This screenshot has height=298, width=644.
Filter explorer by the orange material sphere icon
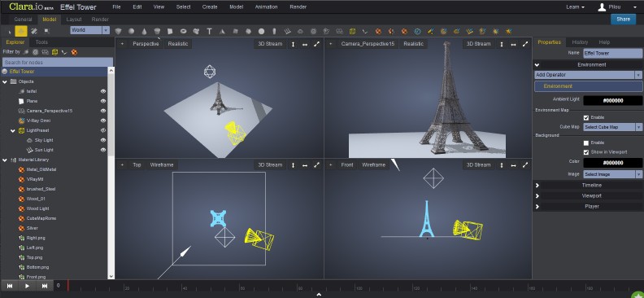click(x=74, y=52)
